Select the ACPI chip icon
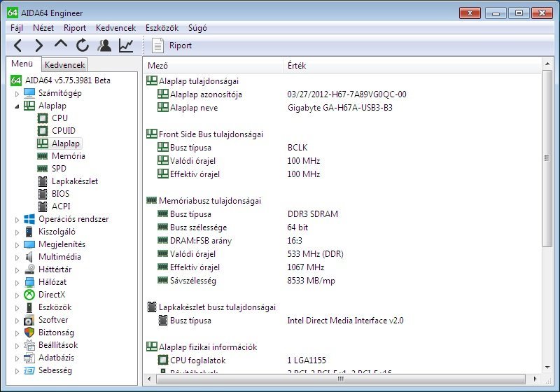 (43, 206)
